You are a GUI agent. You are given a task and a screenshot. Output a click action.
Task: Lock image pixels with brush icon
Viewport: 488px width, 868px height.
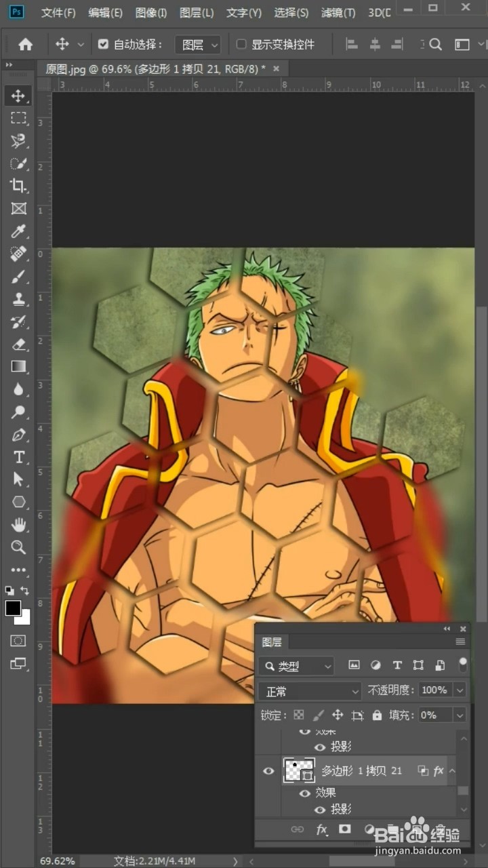319,715
